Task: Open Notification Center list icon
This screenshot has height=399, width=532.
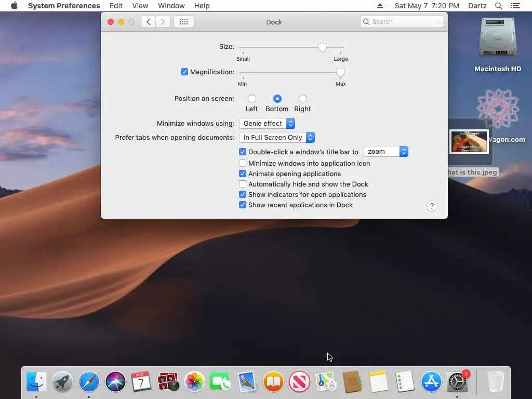Action: pos(515,6)
